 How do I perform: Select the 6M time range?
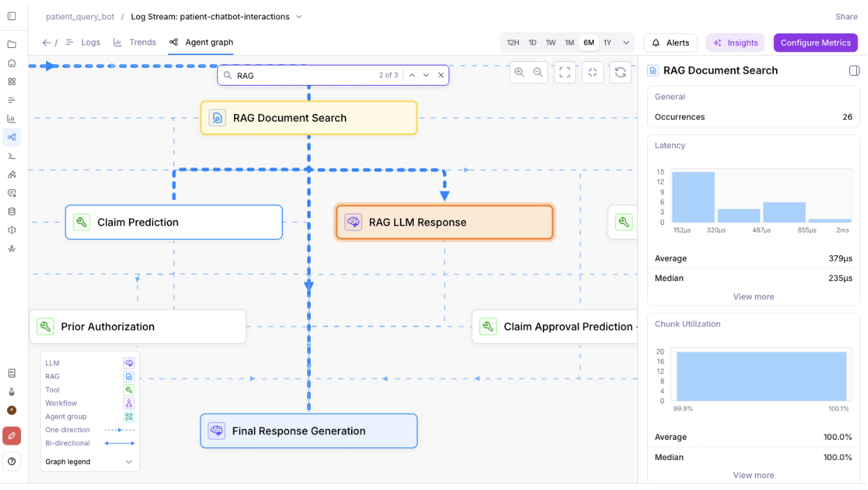pos(589,42)
